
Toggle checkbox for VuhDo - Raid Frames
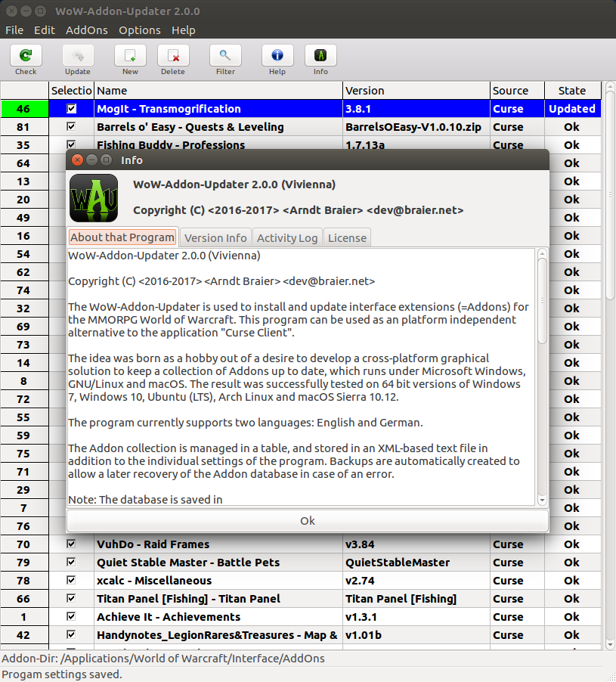71,544
